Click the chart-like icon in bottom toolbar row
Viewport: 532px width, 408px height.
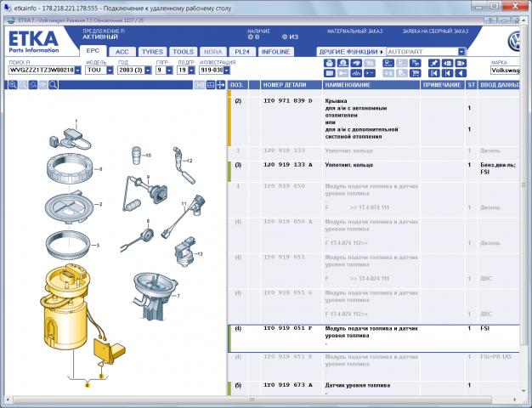(x=356, y=73)
